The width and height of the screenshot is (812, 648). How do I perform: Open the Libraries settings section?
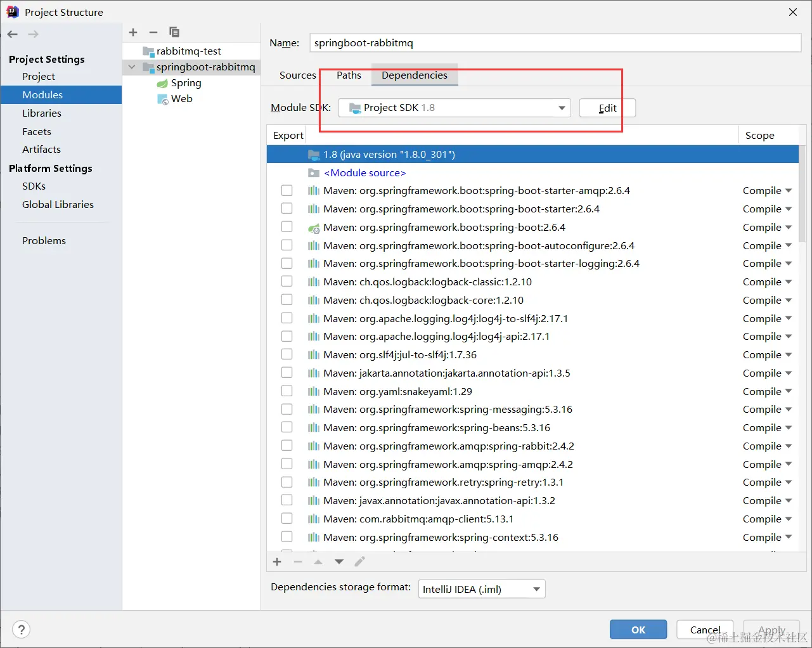42,113
